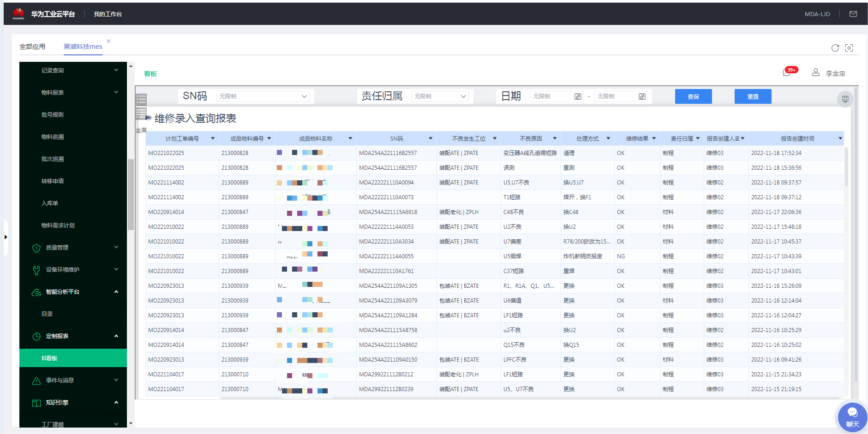The image size is (868, 434).
Task: Open the 责任归属 filter dropdown
Action: [440, 96]
